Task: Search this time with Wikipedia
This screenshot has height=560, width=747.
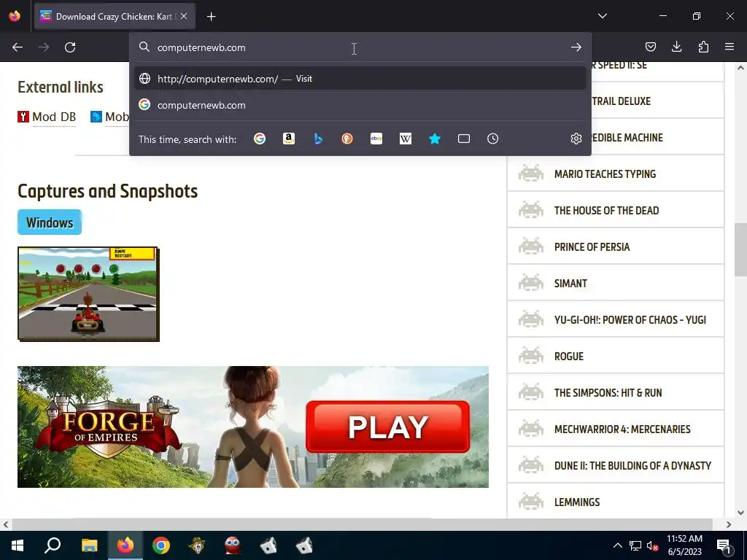Action: click(406, 139)
